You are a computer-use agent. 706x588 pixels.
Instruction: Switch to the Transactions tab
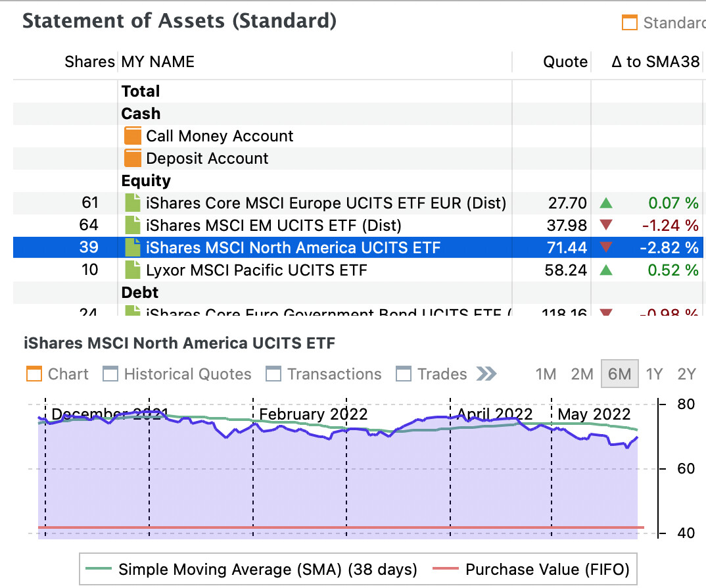click(323, 374)
